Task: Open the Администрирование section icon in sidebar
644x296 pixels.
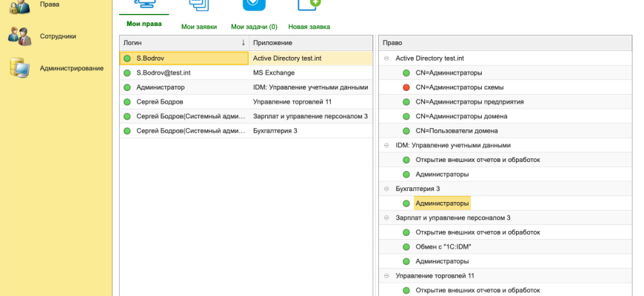Action: click(x=19, y=68)
